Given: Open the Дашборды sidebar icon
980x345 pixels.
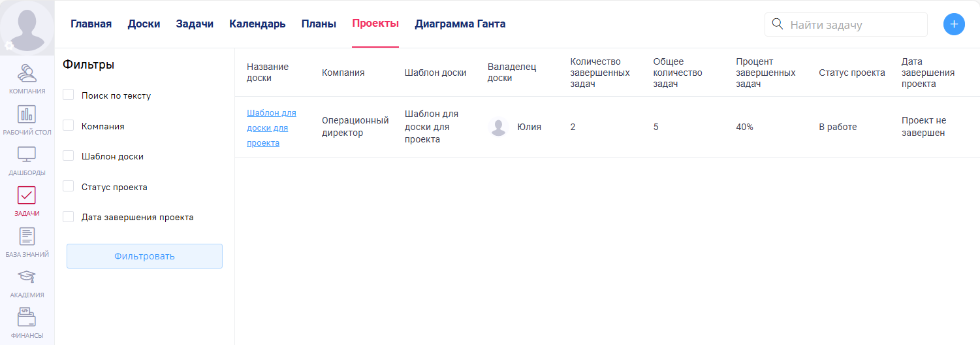Looking at the screenshot, I should [x=27, y=155].
